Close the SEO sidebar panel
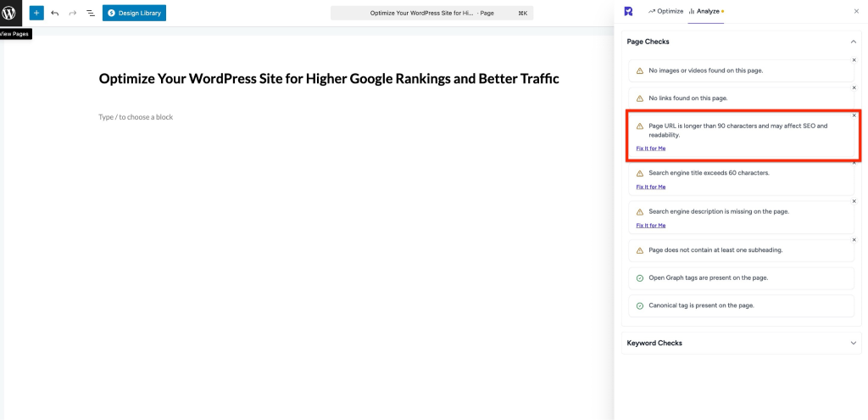The height and width of the screenshot is (420, 868). pyautogui.click(x=855, y=11)
